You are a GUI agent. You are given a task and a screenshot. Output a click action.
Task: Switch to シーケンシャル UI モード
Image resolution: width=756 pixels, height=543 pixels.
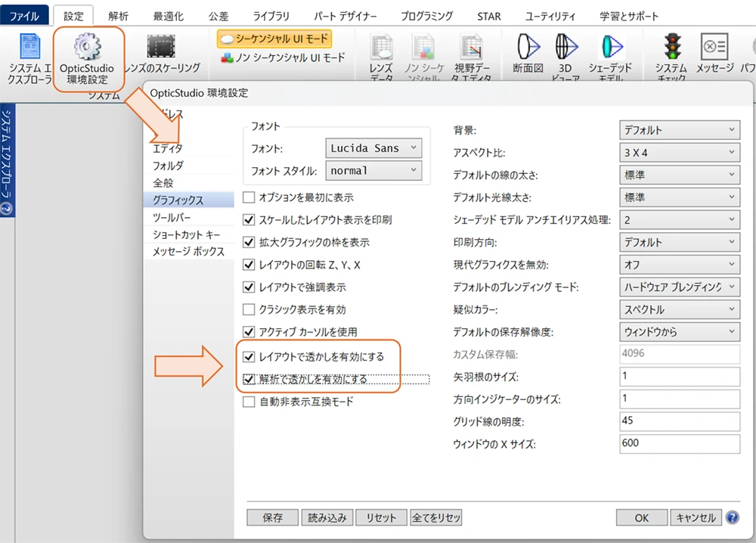(x=274, y=39)
